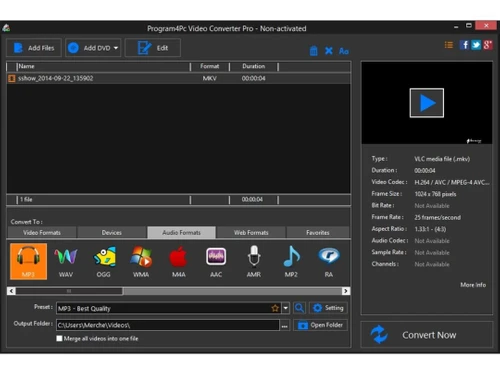The height and width of the screenshot is (375, 500).
Task: Click the app logo icon in title bar
Action: coord(6,28)
